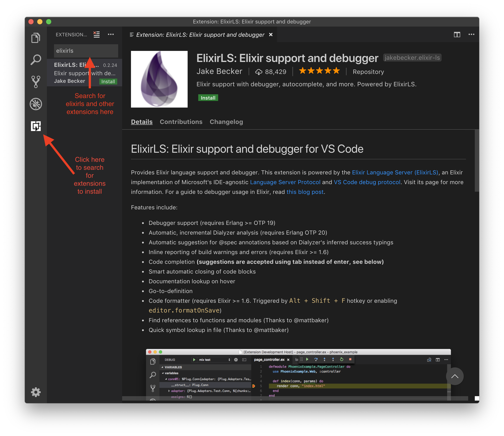Close the ElixirLS extension editor tab
504x436 pixels.
pyautogui.click(x=271, y=35)
